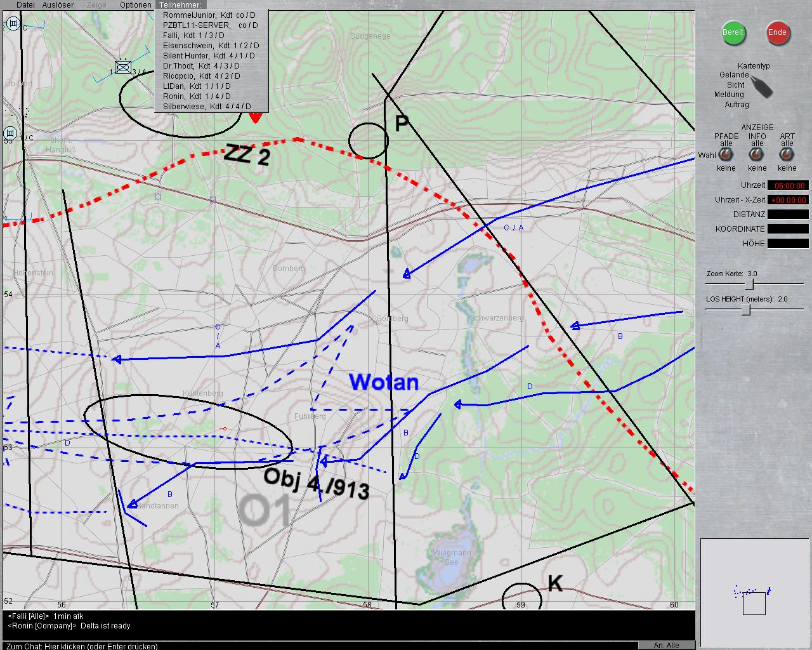The image size is (812, 650).
Task: Click the red enemy triangle marker
Action: (255, 117)
